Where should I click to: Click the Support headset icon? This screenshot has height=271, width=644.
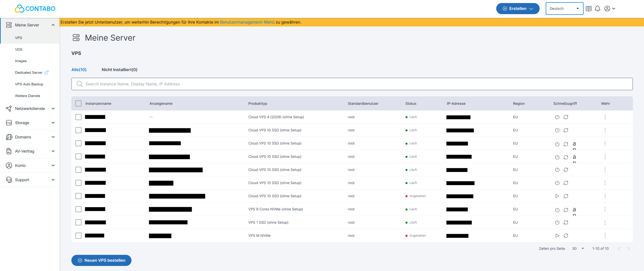coord(9,180)
